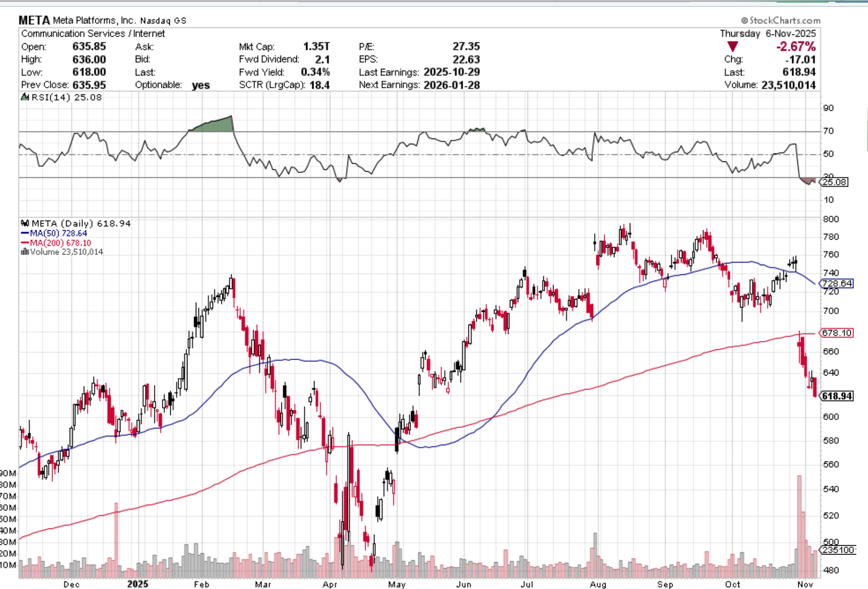Click the blue 728.64 MA(50) price tag
Image resolution: width=868 pixels, height=589 pixels.
point(837,283)
